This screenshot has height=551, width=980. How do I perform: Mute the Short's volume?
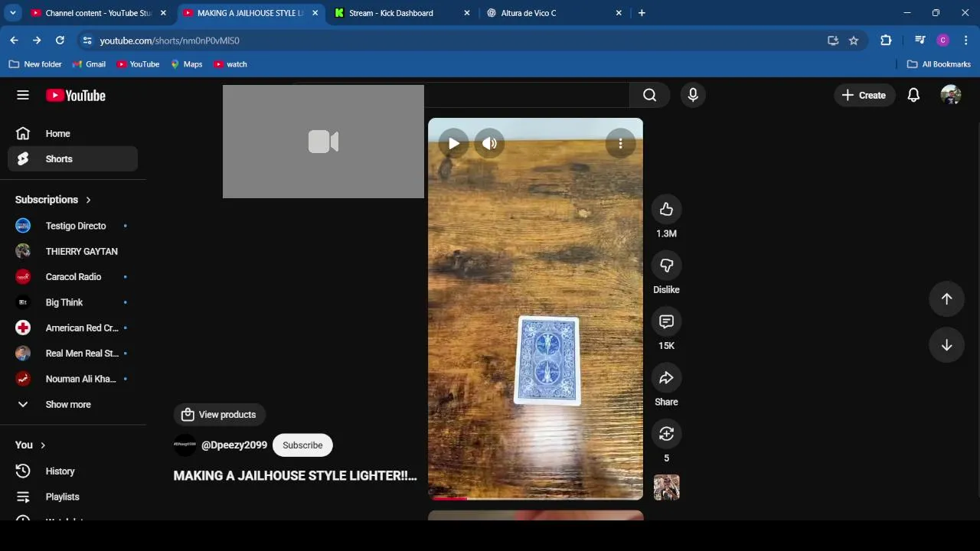[x=489, y=143]
